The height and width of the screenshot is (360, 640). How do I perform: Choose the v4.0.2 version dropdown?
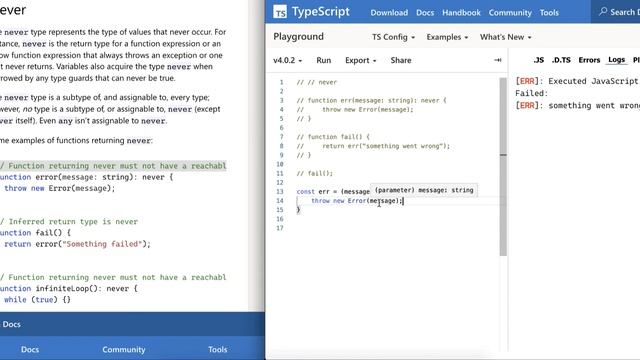pyautogui.click(x=288, y=60)
